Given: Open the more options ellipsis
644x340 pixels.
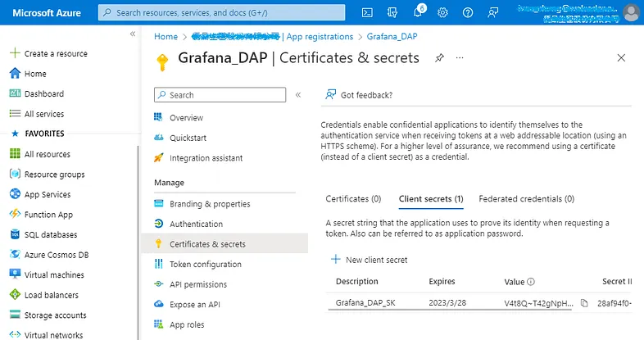Looking at the screenshot, I should point(460,58).
